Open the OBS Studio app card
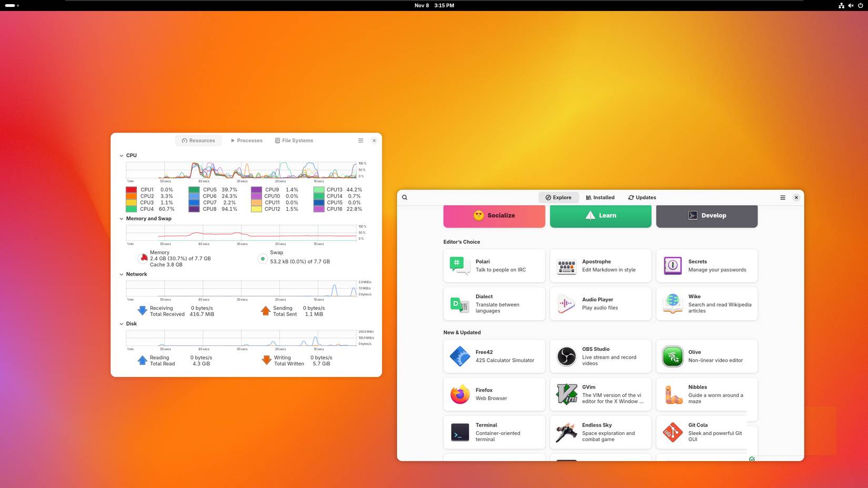Screen dimensions: 868x488 click(x=600, y=356)
